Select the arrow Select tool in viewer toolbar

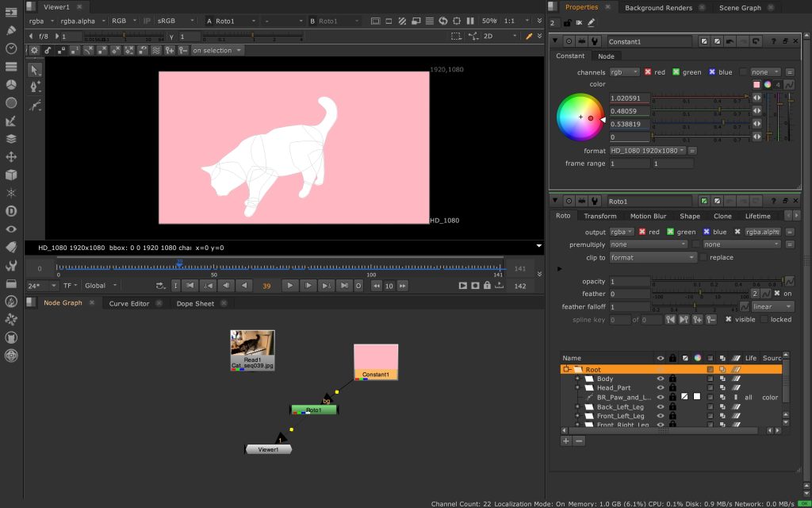(35, 70)
